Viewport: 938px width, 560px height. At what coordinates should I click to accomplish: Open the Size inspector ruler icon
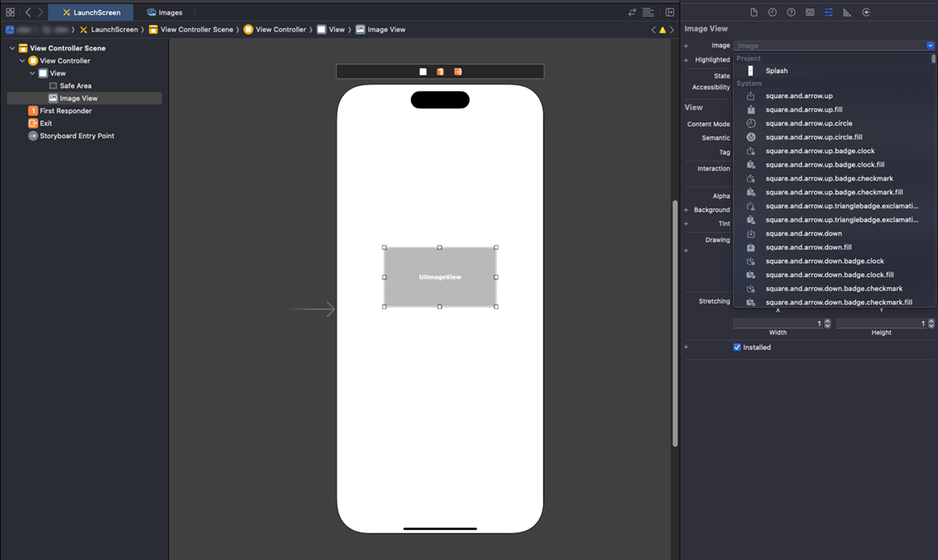[847, 13]
